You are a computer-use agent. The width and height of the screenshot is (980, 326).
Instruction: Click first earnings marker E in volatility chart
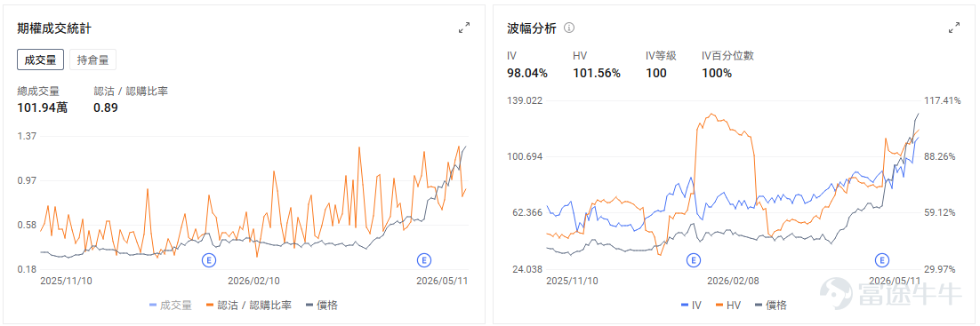coord(693,259)
